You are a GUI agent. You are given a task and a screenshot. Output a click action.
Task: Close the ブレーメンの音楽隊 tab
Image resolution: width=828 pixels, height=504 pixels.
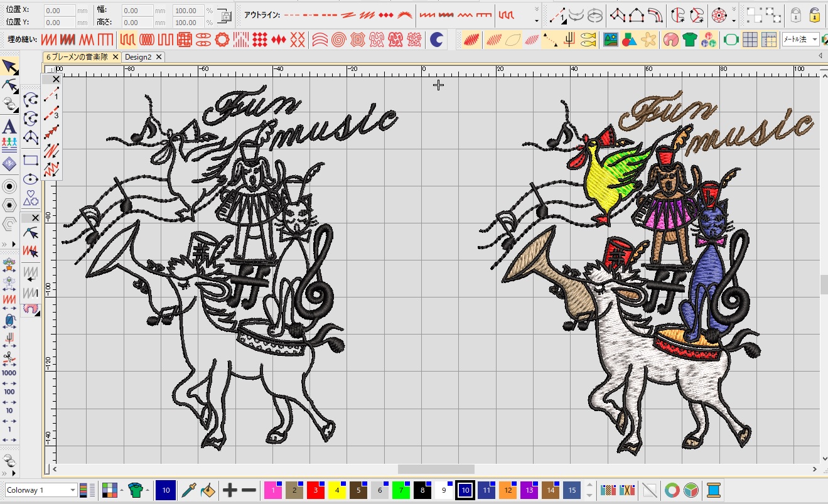(115, 57)
